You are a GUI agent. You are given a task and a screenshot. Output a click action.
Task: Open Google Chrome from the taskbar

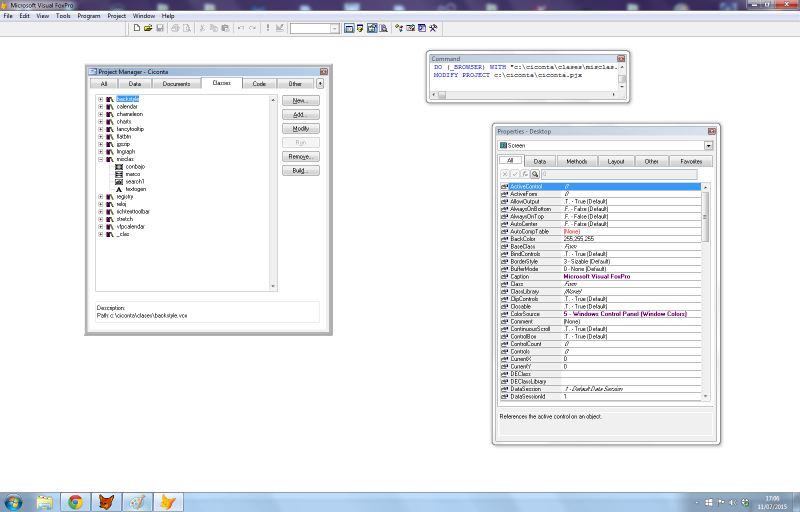pos(76,502)
